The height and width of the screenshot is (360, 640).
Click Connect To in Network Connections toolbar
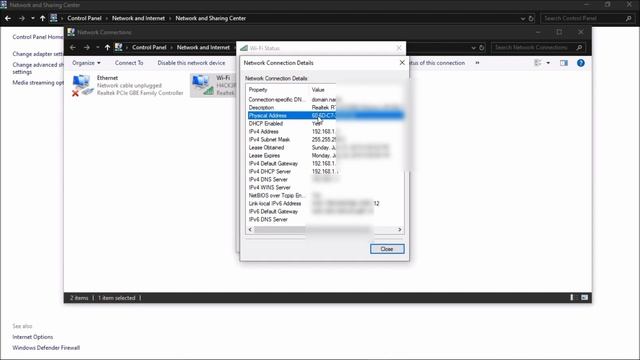pos(129,63)
